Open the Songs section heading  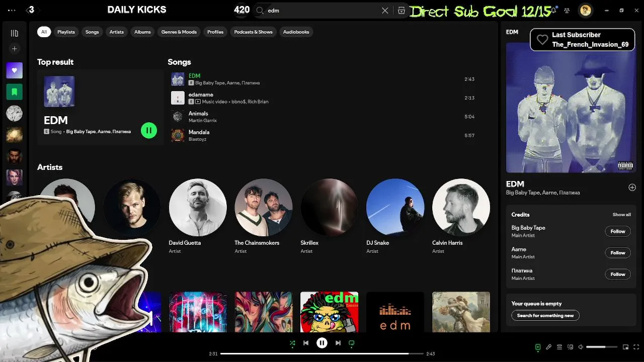(179, 62)
